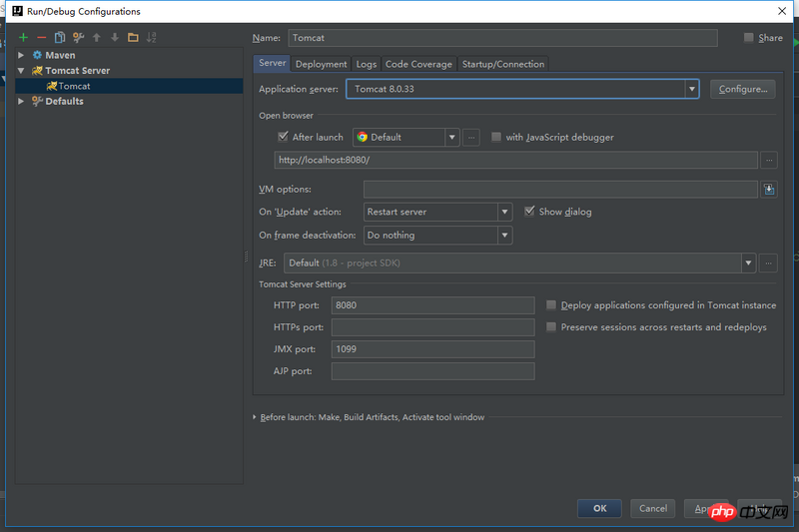Viewport: 799px width, 532px height.
Task: Click the HTTP port field
Action: click(x=433, y=305)
